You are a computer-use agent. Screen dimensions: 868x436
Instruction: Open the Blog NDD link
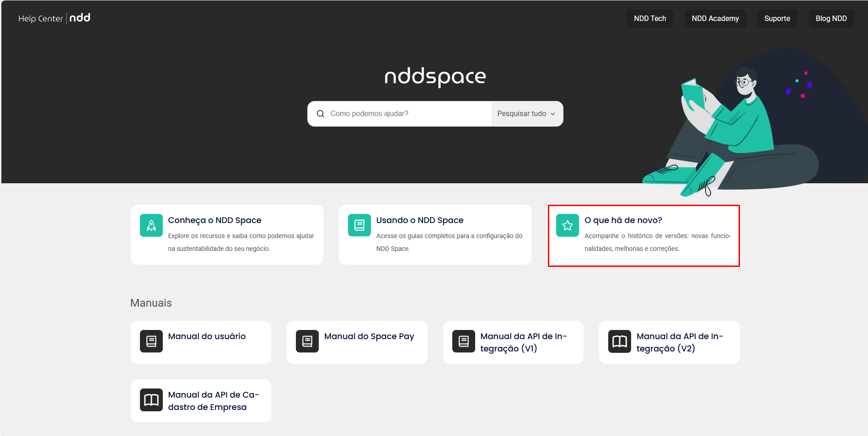coord(831,19)
